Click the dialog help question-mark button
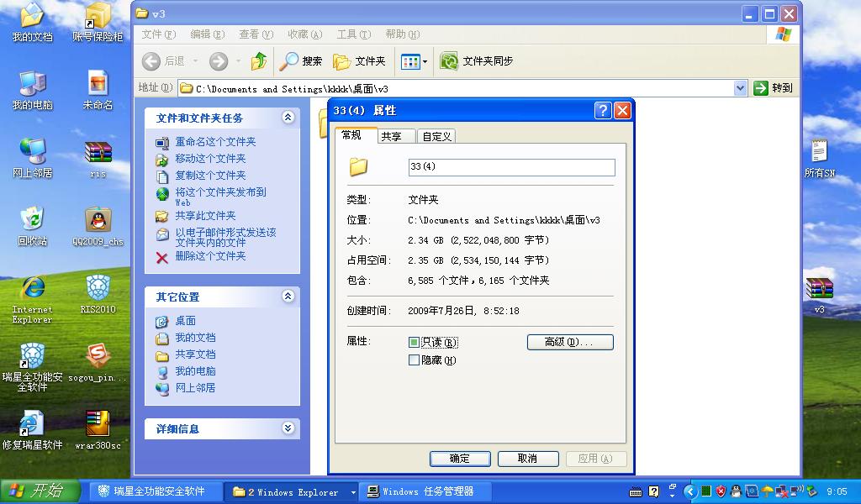The width and height of the screenshot is (861, 504). click(602, 110)
